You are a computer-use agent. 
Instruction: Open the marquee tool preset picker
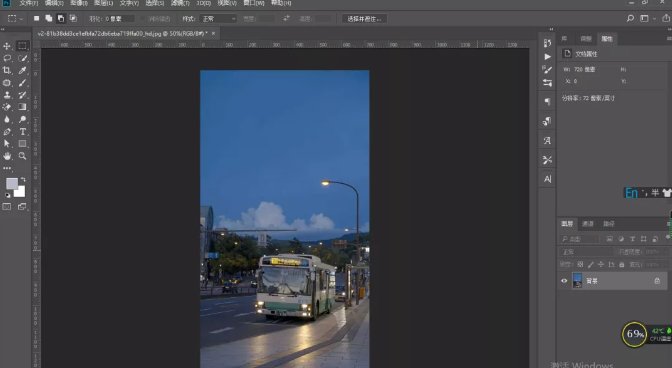point(15,18)
